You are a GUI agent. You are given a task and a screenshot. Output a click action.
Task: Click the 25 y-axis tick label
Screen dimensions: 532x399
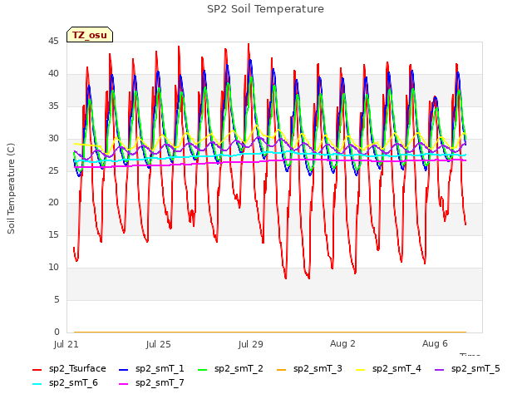pyautogui.click(x=53, y=170)
